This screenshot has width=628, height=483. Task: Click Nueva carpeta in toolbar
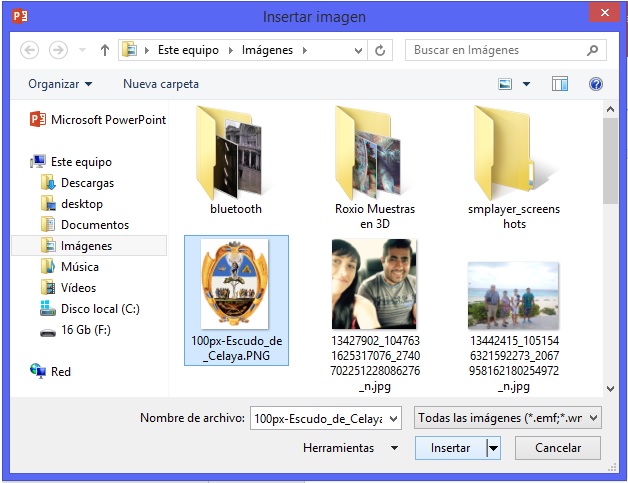click(160, 84)
